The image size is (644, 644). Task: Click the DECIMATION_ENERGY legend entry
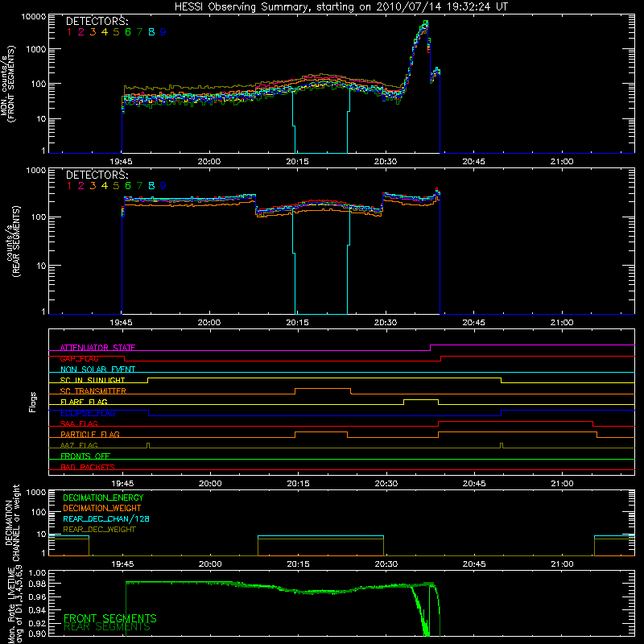[103, 497]
